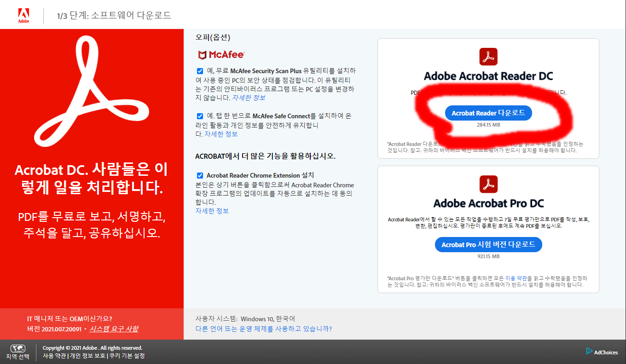626x364 pixels.
Task: Uncheck McAfee Safe Connect option
Action: [200, 116]
